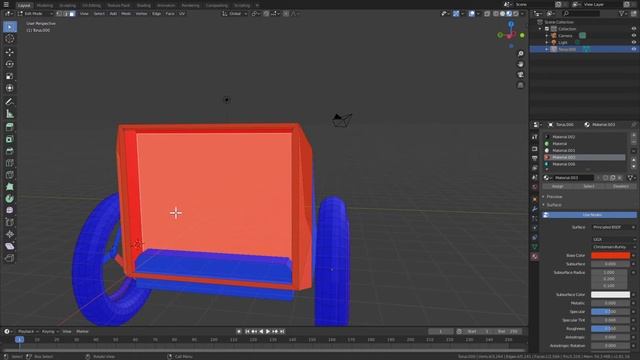Screen dimensions: 640x360
Task: Expand the Camera item in outliner
Action: (x=547, y=36)
